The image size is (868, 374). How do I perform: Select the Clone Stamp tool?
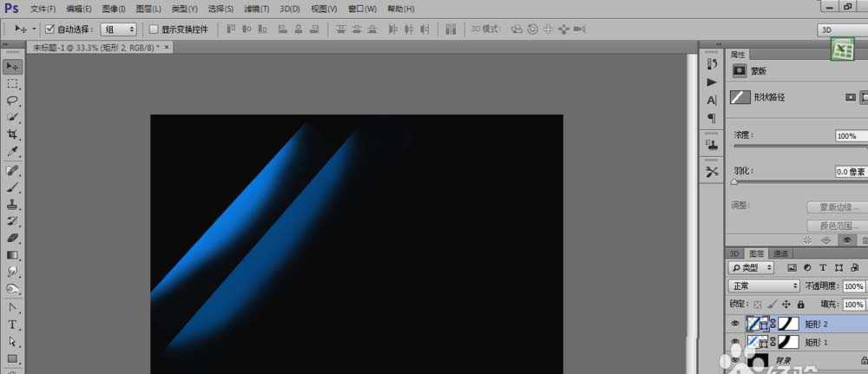pyautogui.click(x=13, y=204)
